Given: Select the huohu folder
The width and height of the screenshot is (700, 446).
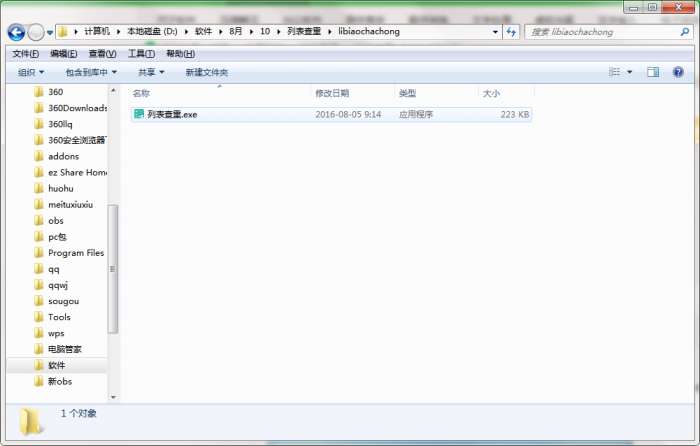Looking at the screenshot, I should 60,188.
